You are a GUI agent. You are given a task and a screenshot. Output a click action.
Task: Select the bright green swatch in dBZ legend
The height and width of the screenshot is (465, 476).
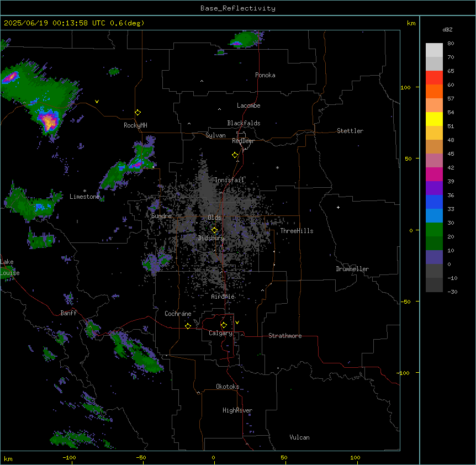point(434,230)
